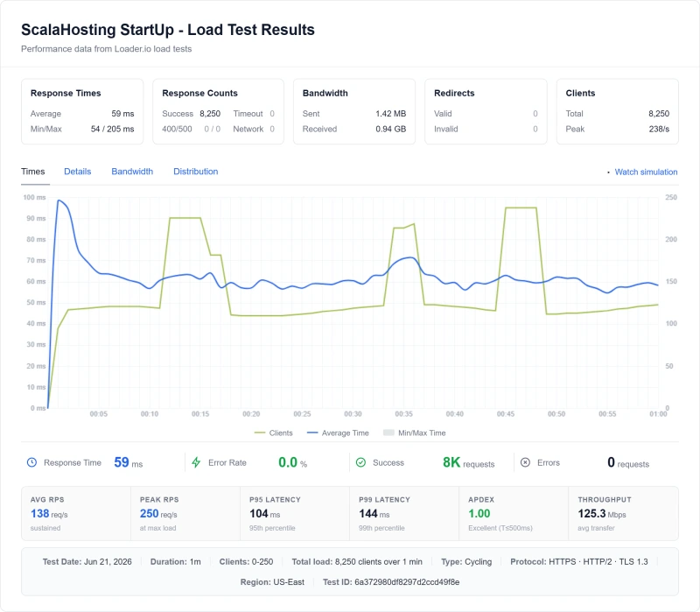Click the Min/Max 54 / 205 ms value
Image resolution: width=700 pixels, height=612 pixels.
tap(113, 129)
